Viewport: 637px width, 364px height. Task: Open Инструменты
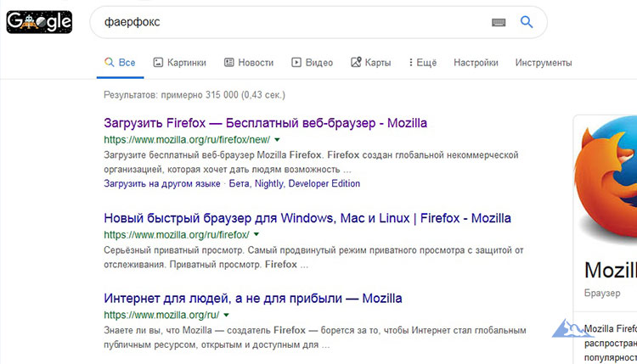pos(544,63)
